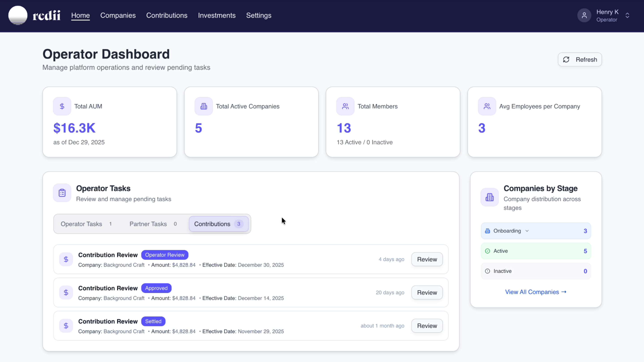Click the Companies by Stage building icon
The width and height of the screenshot is (644, 362).
click(x=490, y=197)
